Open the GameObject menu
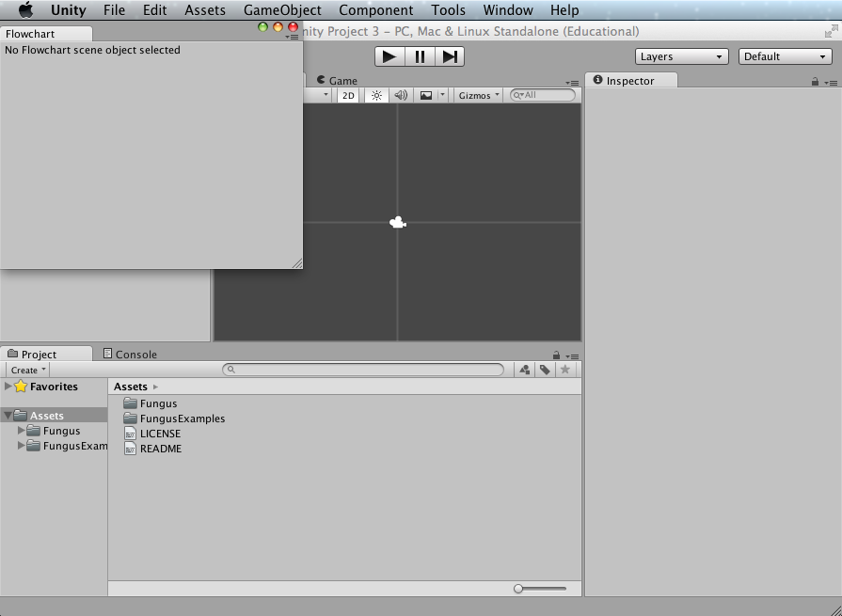The height and width of the screenshot is (616, 842). coord(282,10)
